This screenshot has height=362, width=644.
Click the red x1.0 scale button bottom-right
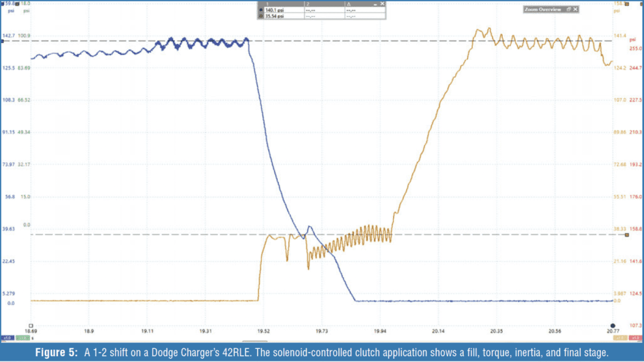pyautogui.click(x=636, y=338)
